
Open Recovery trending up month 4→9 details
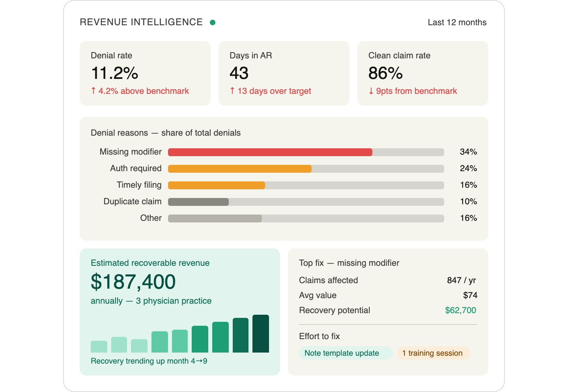(x=149, y=361)
